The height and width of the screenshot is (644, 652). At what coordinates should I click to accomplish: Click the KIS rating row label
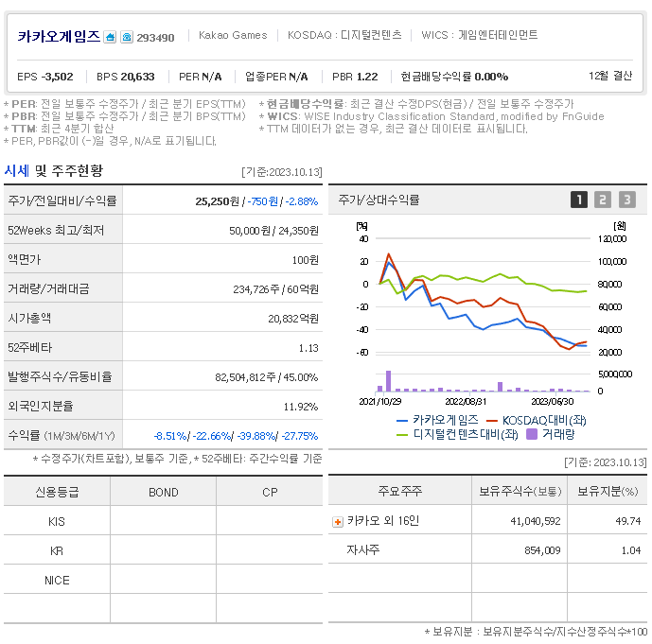click(57, 522)
